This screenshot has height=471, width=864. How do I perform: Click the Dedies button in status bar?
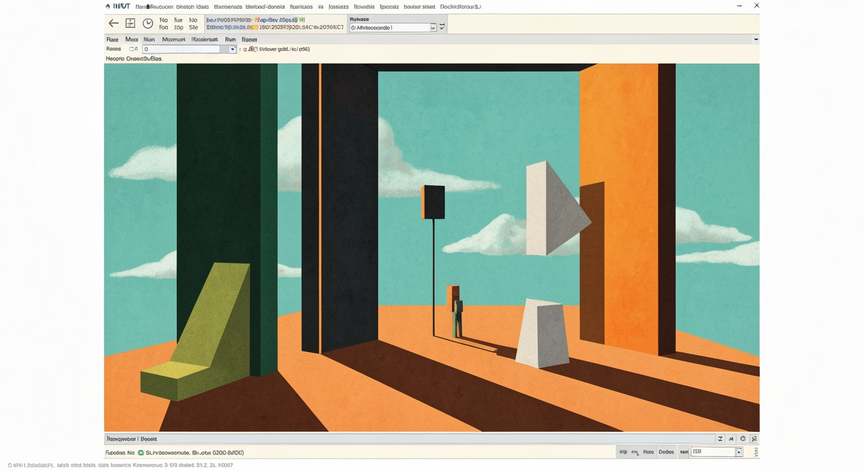pyautogui.click(x=666, y=452)
